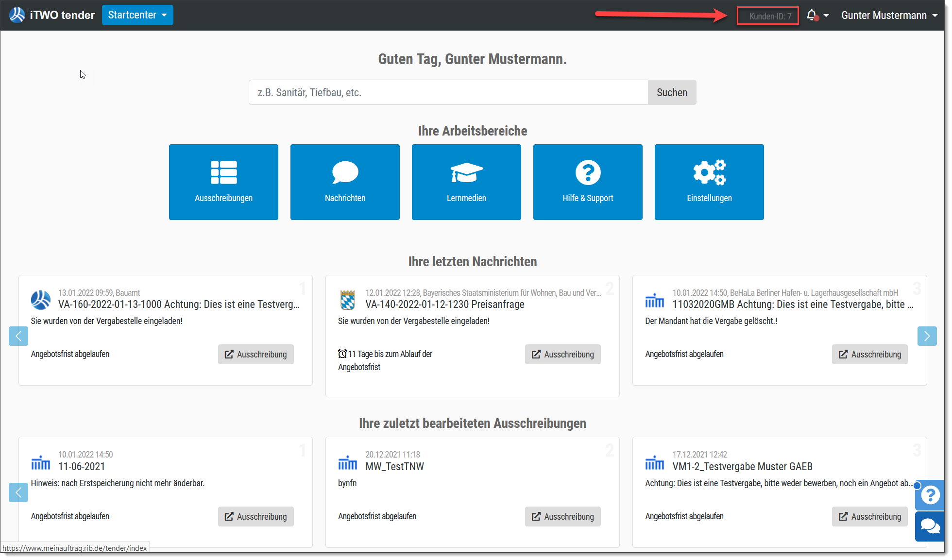952x560 pixels.
Task: Open the Ausschreibungen work area tile
Action: tap(223, 182)
